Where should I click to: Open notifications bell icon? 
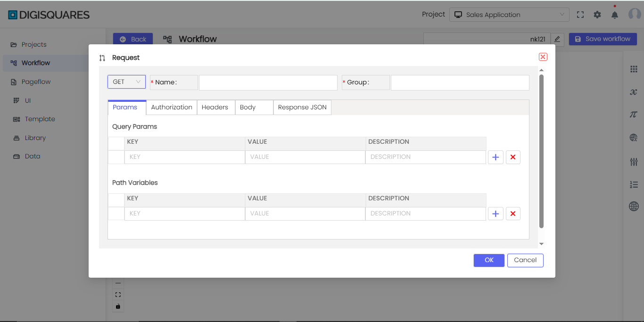(615, 15)
